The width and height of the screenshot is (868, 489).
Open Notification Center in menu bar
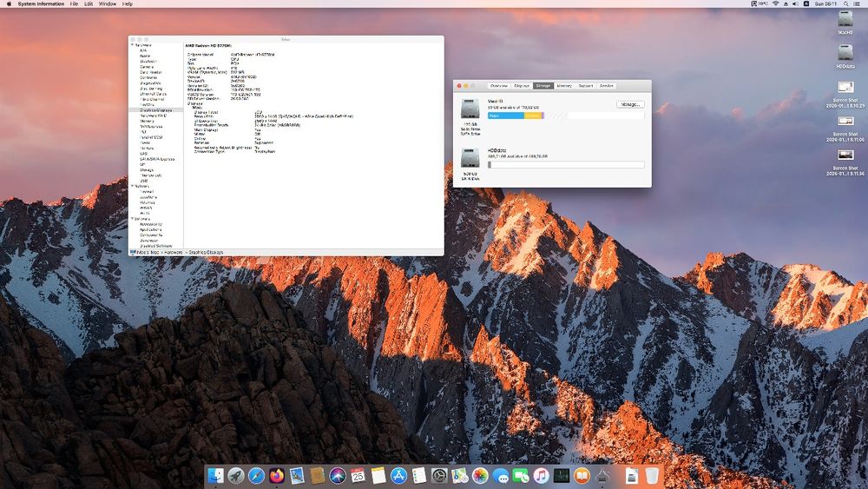click(x=857, y=3)
